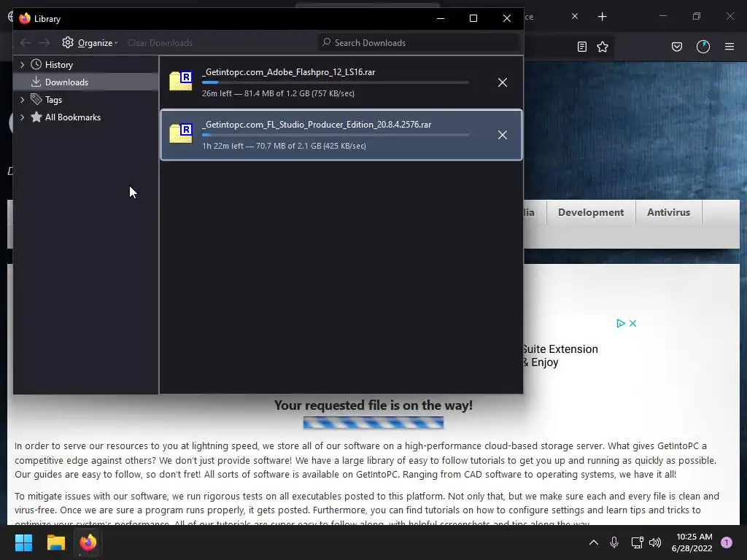Click the FL_Studio download progress bar
The height and width of the screenshot is (560, 747).
[x=336, y=135]
